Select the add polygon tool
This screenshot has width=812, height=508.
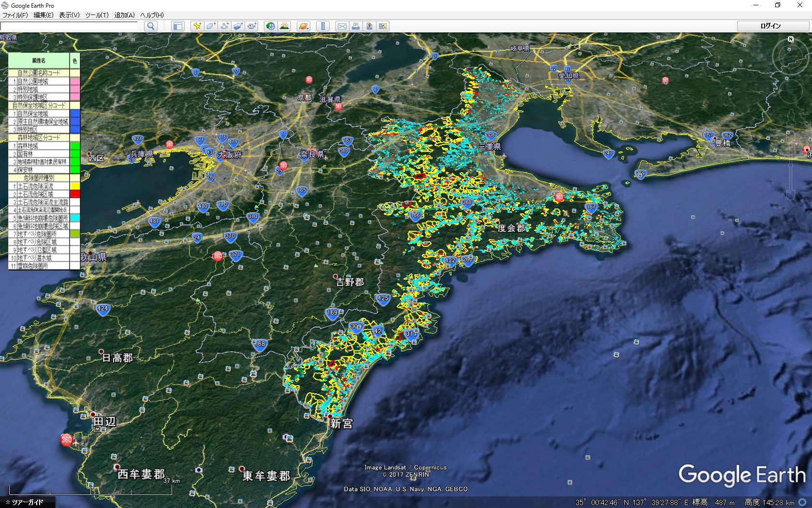211,26
